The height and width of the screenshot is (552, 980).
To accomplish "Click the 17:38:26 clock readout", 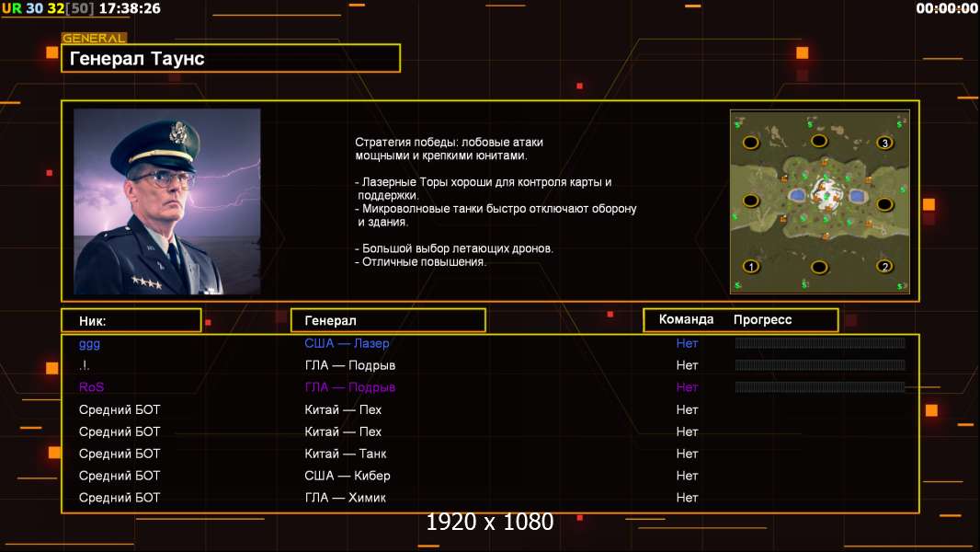I will click(130, 8).
